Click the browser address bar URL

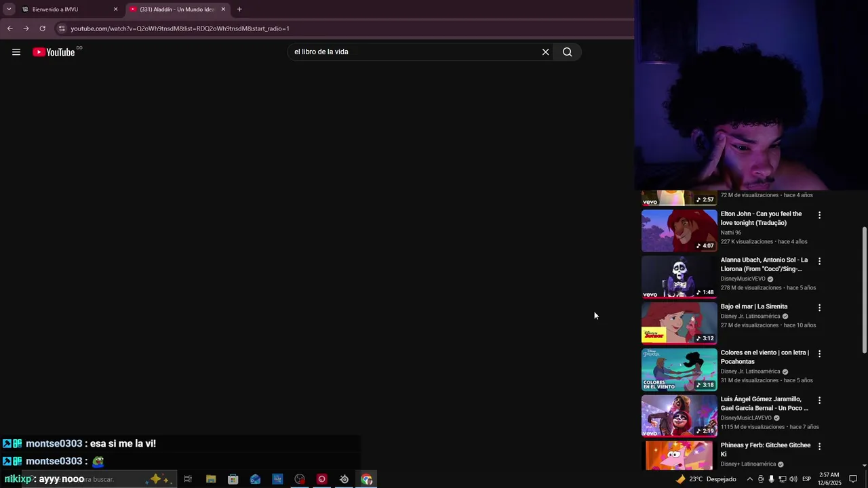coord(180,28)
